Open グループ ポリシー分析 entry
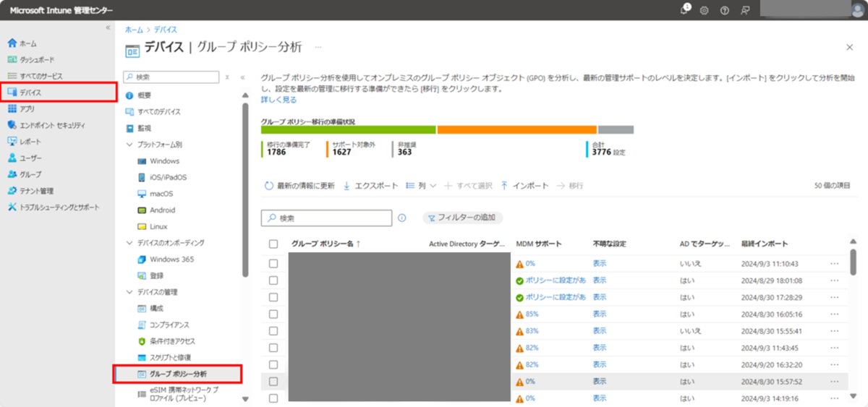The height and width of the screenshot is (407, 868). click(x=177, y=374)
